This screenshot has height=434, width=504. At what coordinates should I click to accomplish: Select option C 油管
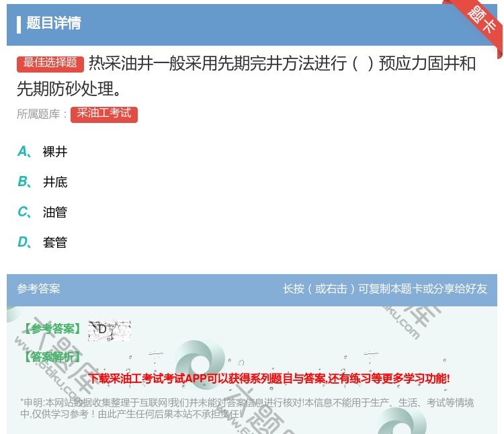[x=42, y=212]
